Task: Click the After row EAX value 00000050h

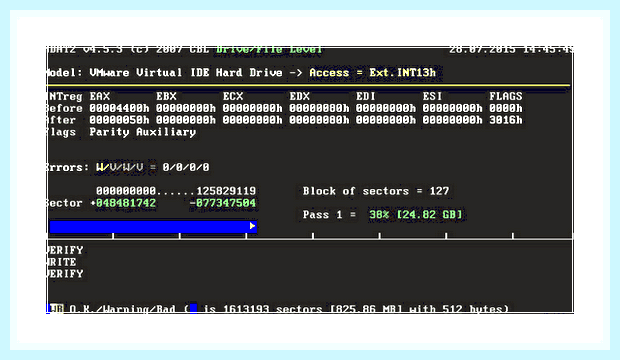Action: pos(119,120)
